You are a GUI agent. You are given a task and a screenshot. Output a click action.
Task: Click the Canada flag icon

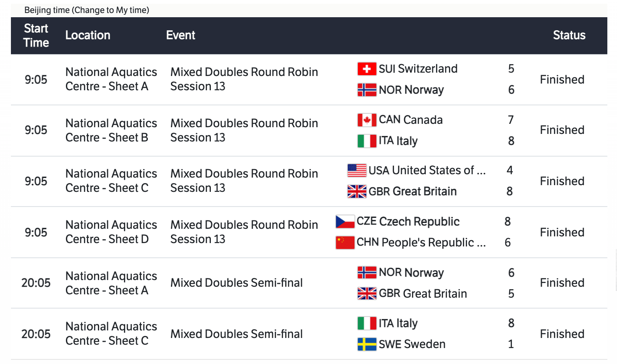tap(366, 120)
